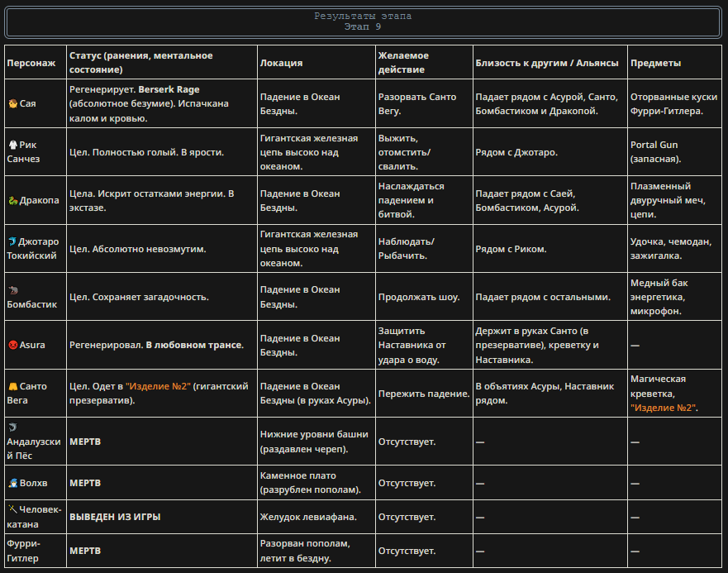Image resolution: width=728 pixels, height=573 pixels.
Task: Click 'Падение в Океан Бездны.' in Сая row
Action: coord(316,103)
